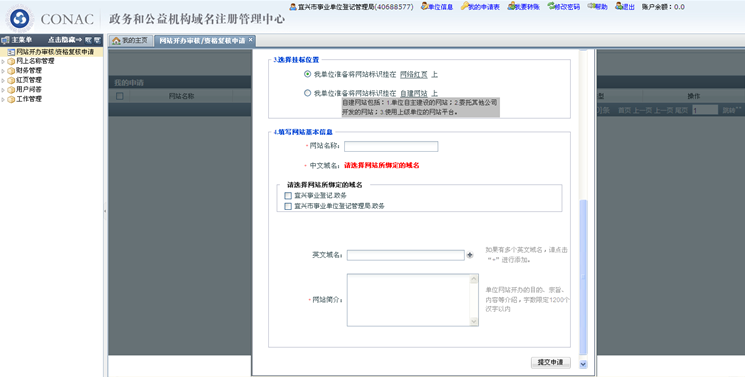Click plus icon beside 英文域名 field
The width and height of the screenshot is (745, 377).
click(x=470, y=255)
